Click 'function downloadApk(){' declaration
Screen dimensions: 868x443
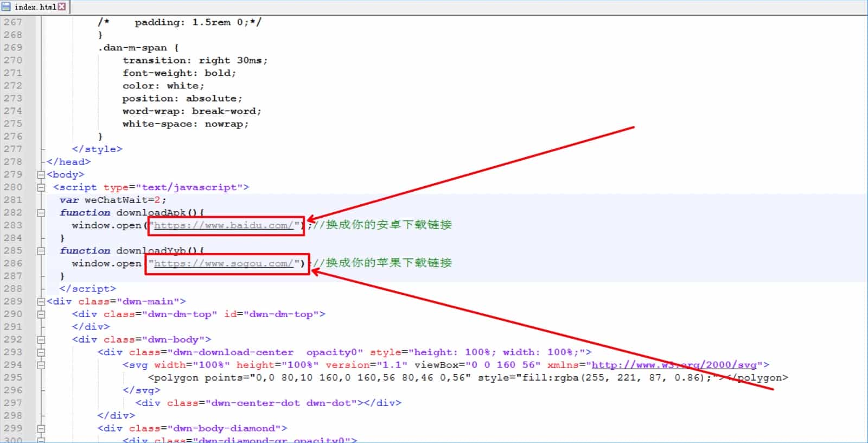[x=132, y=213]
